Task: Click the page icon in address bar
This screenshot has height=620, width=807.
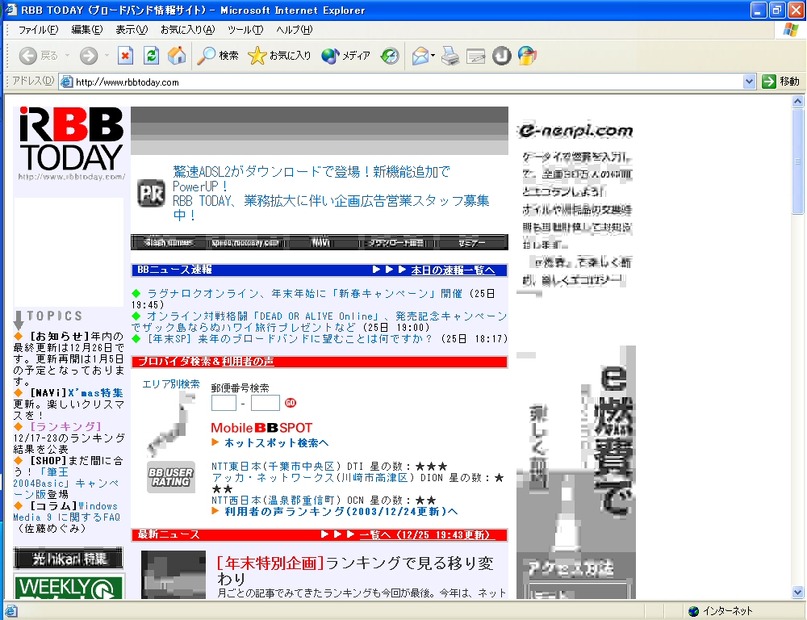Action: click(x=66, y=82)
